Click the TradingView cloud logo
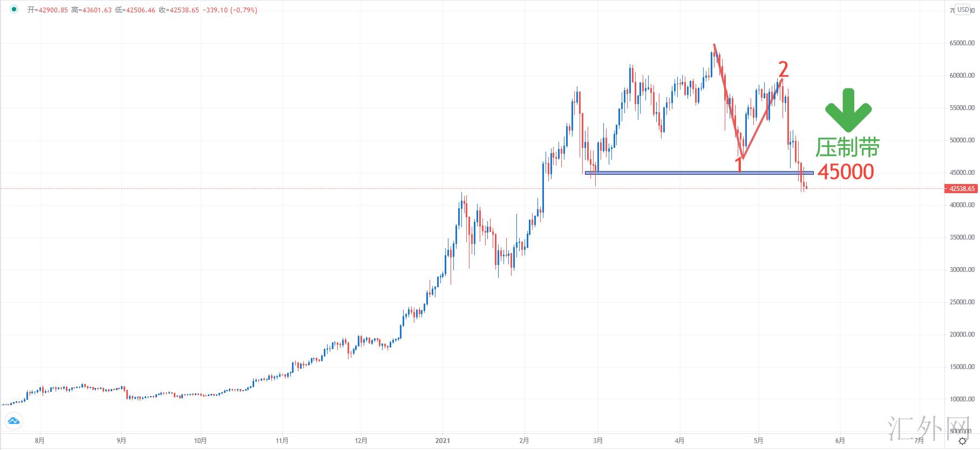This screenshot has width=980, height=450. click(x=13, y=421)
